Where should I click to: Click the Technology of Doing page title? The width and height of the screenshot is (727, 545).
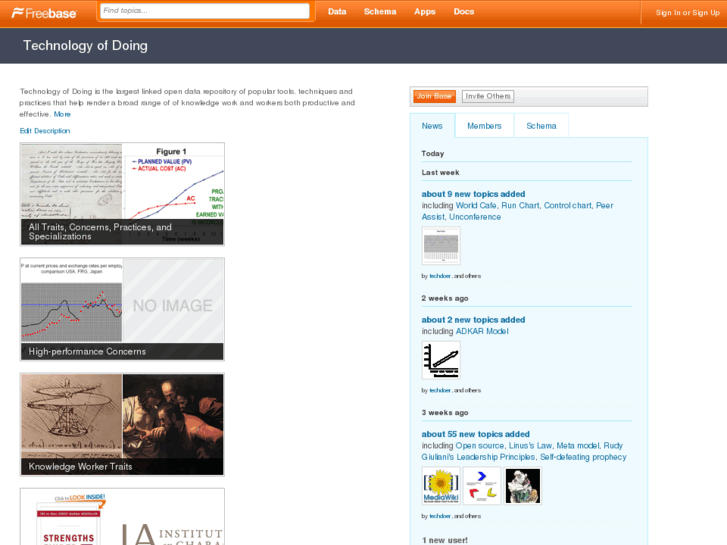(85, 45)
